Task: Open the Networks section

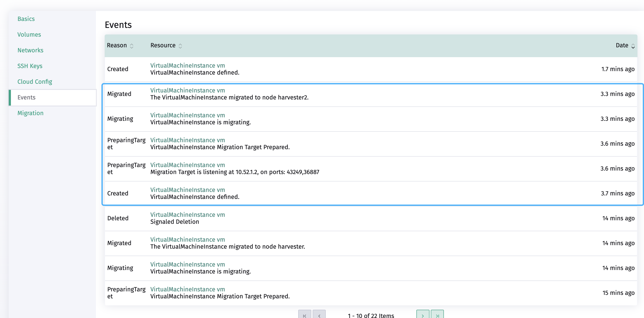Action: (x=30, y=50)
